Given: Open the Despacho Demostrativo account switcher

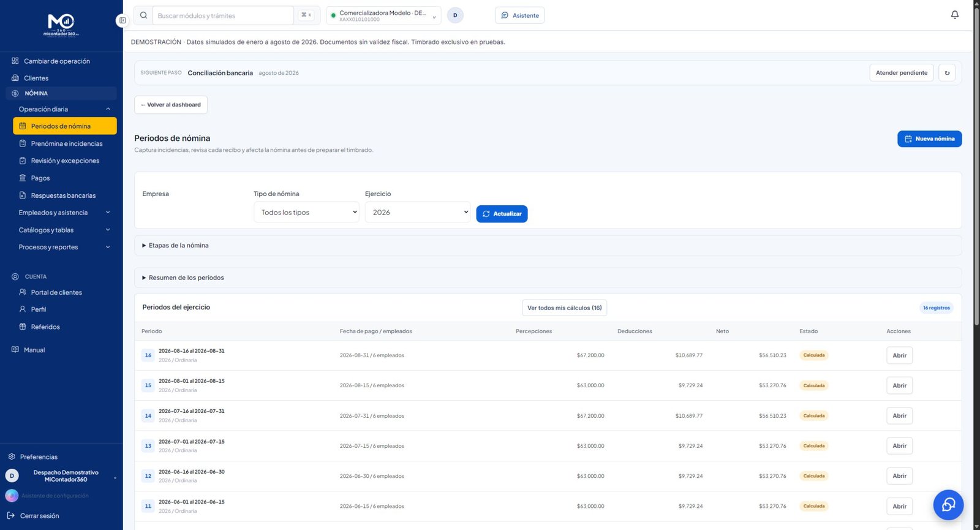Looking at the screenshot, I should (x=61, y=476).
